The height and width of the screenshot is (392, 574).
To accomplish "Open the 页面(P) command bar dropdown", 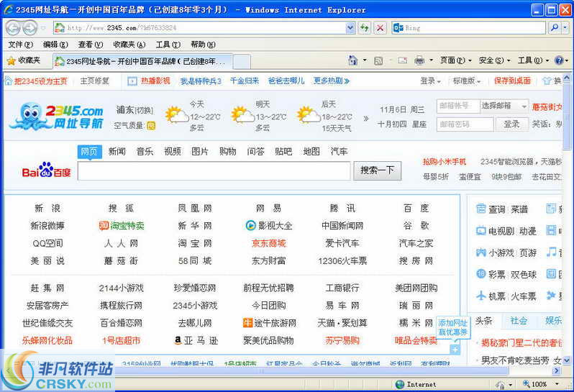I will tap(456, 60).
